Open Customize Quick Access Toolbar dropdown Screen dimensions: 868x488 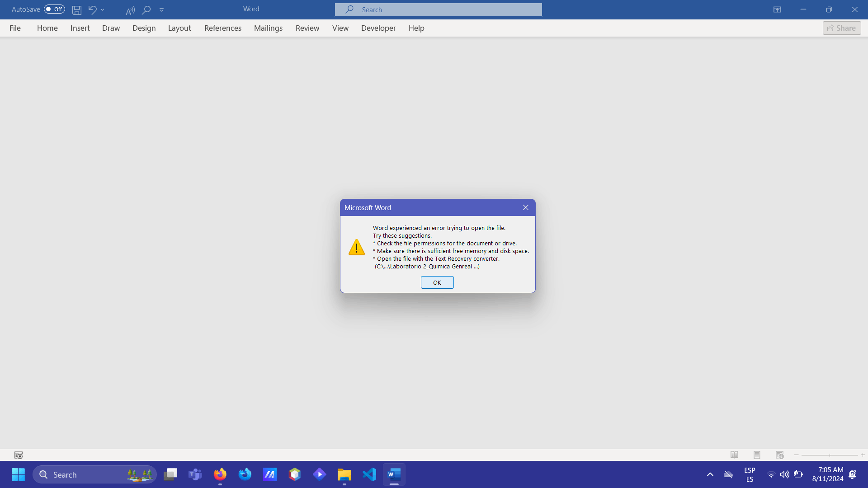tap(161, 9)
